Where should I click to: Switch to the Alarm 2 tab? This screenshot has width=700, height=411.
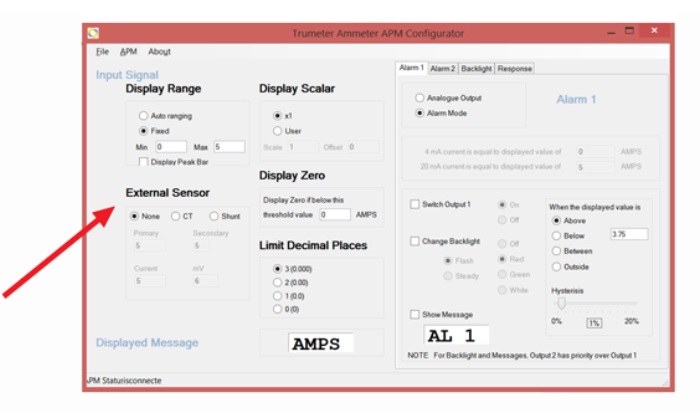click(442, 69)
